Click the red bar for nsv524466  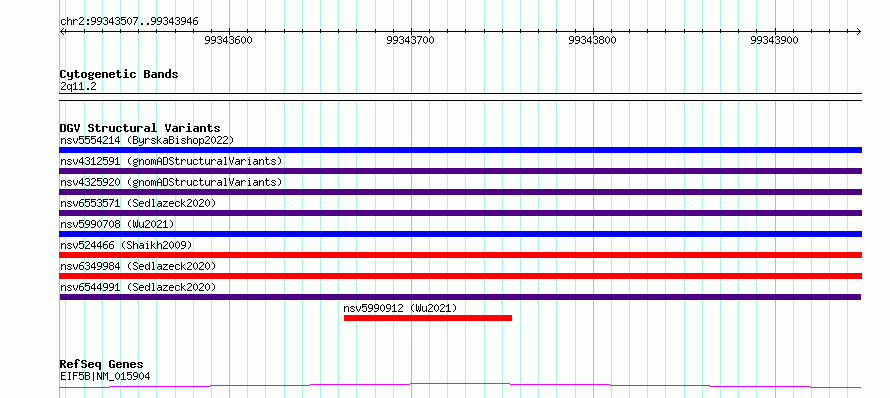click(x=460, y=255)
